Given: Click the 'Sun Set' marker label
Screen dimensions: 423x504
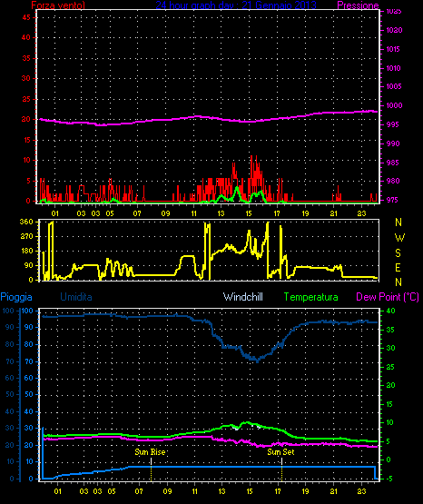Looking at the screenshot, I should (x=280, y=452).
